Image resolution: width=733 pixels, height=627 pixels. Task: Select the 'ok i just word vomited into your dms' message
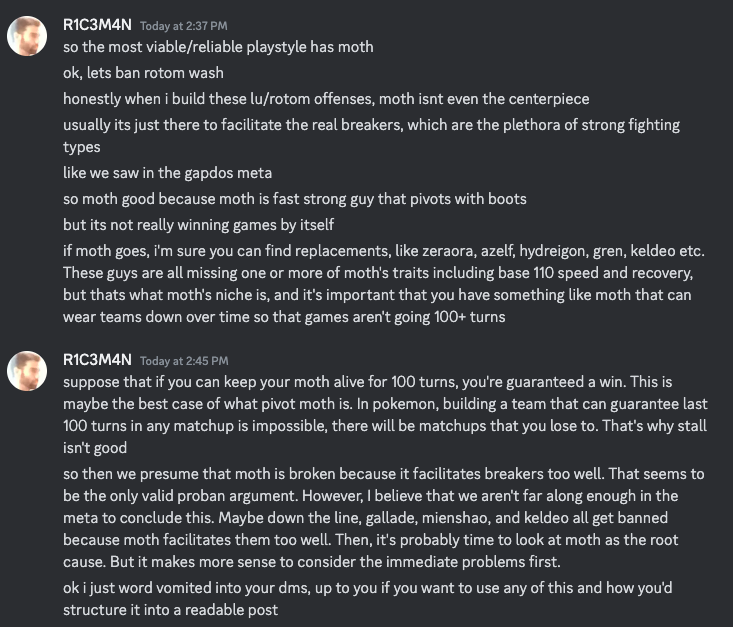pyautogui.click(x=368, y=598)
